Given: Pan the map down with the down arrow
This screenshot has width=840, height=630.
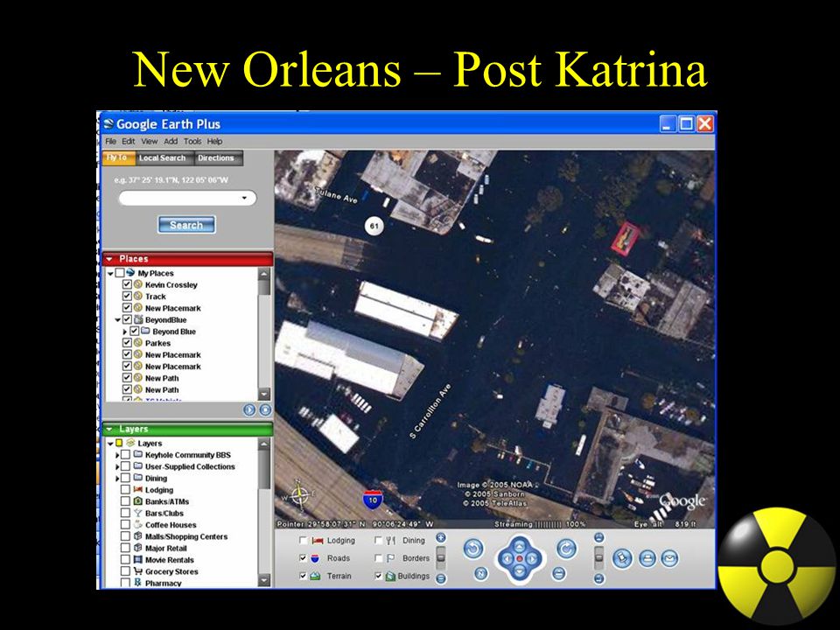Looking at the screenshot, I should 519,572.
